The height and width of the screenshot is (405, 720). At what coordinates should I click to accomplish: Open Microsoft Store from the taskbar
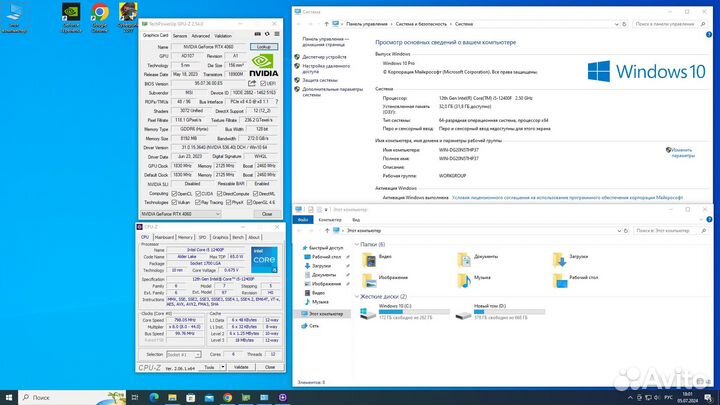[x=191, y=397]
